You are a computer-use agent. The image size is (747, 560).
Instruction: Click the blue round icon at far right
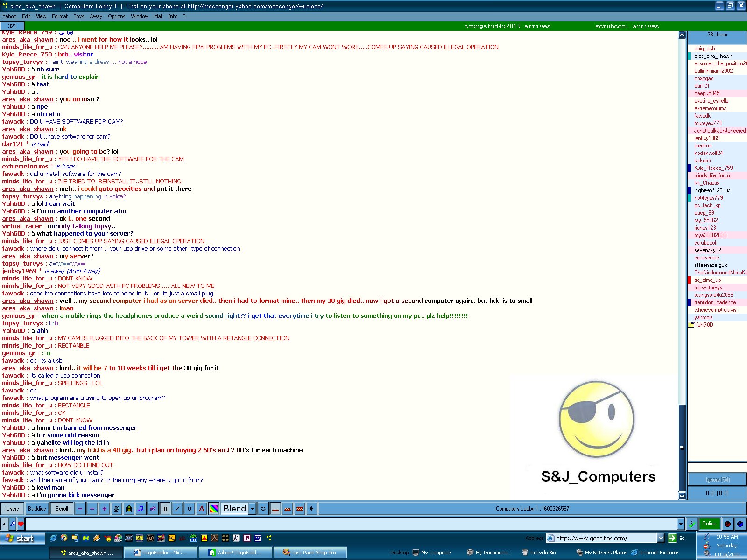pos(740,524)
